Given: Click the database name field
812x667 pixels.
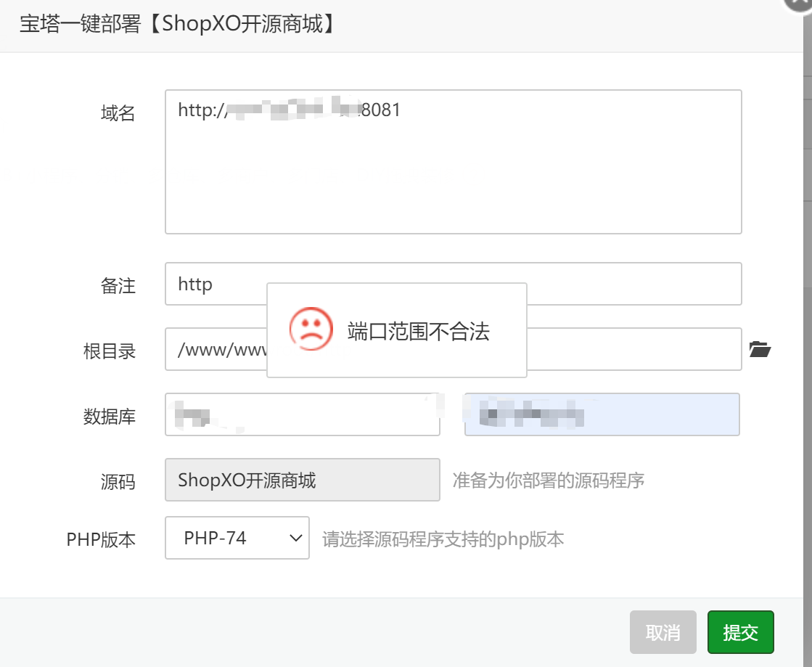Looking at the screenshot, I should (303, 414).
